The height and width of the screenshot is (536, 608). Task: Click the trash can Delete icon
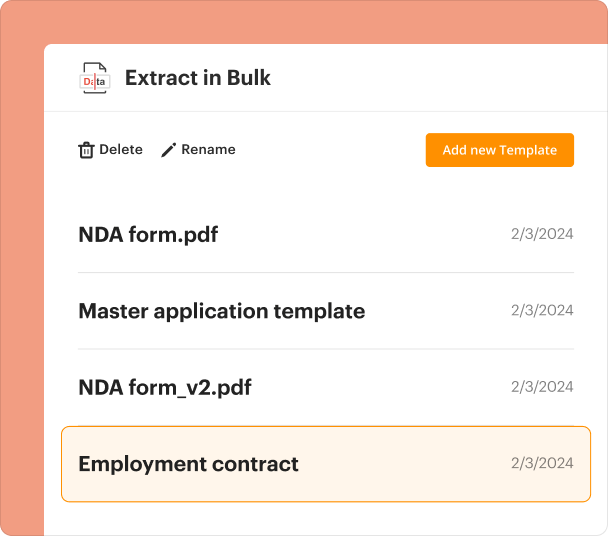pos(86,150)
